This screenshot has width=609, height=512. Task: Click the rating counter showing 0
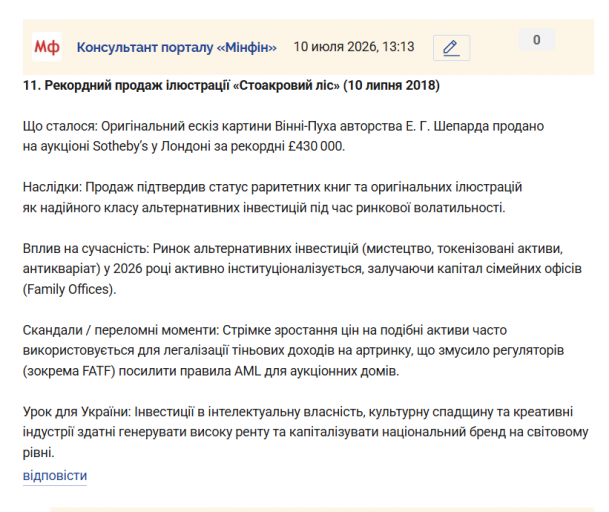[537, 40]
